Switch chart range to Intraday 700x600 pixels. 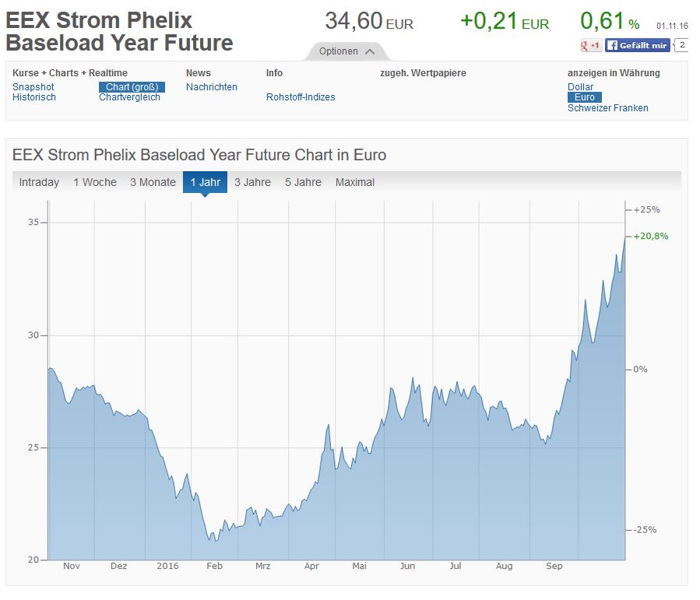pyautogui.click(x=39, y=182)
